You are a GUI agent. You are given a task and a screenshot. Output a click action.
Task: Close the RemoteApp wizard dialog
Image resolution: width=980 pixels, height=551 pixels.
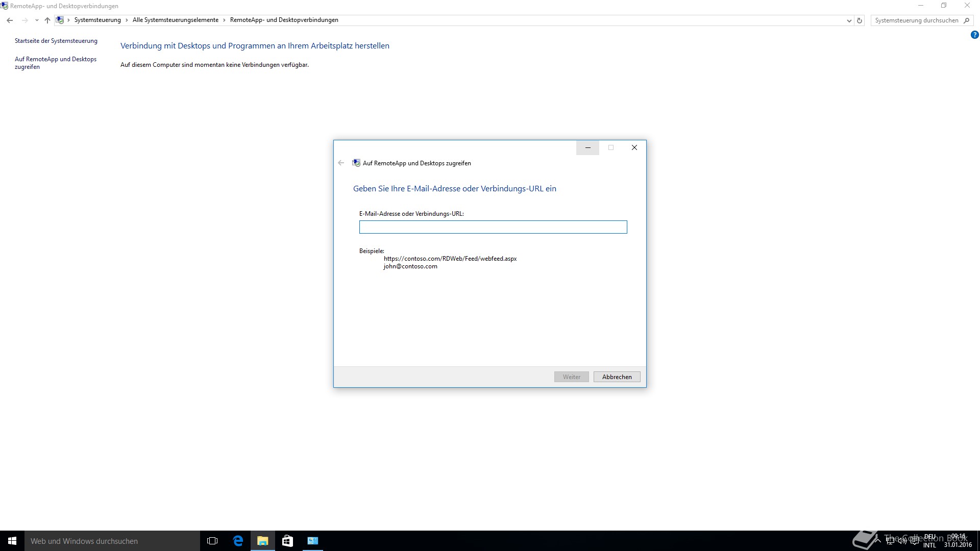(634, 147)
